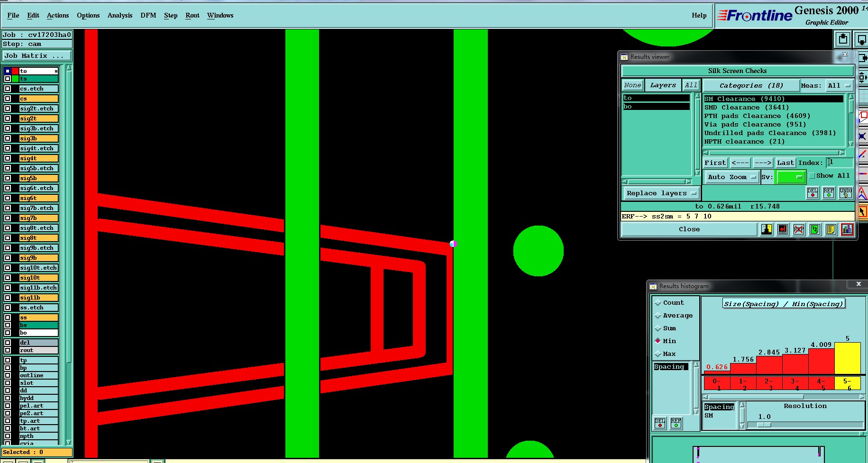Toggle display of the rout layer
The image size is (868, 463).
point(8,350)
